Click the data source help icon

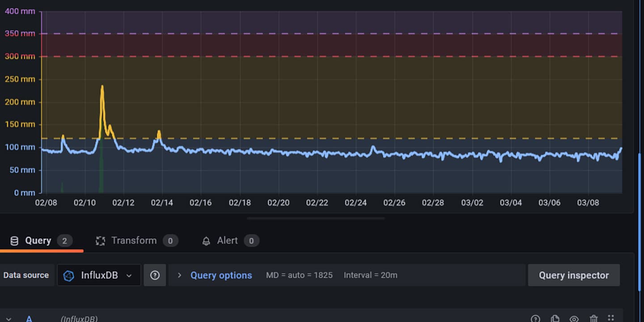(x=155, y=275)
